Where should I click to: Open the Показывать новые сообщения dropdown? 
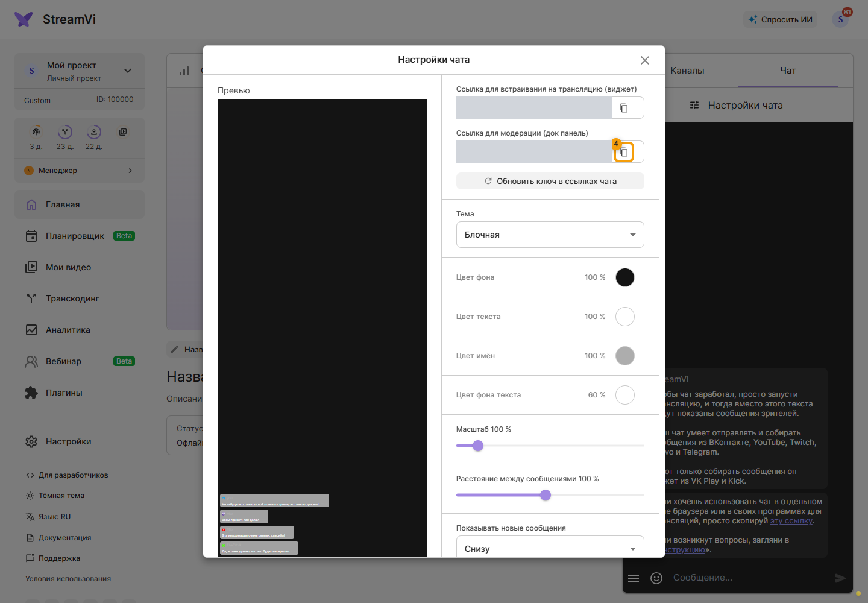click(550, 547)
